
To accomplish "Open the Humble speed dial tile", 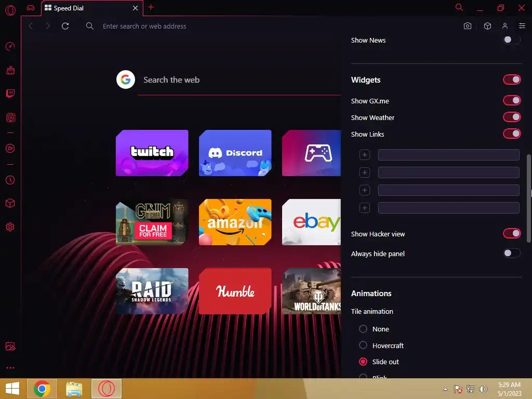I will click(x=235, y=291).
